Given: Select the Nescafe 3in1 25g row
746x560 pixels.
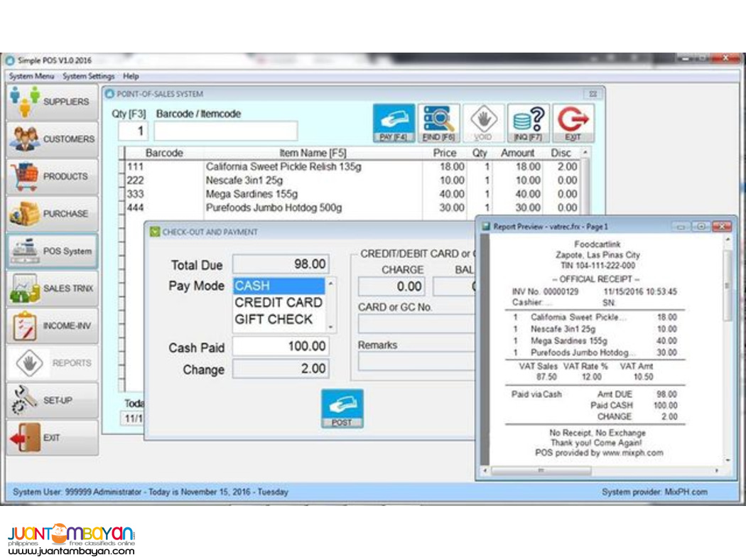Looking at the screenshot, I should [352, 181].
